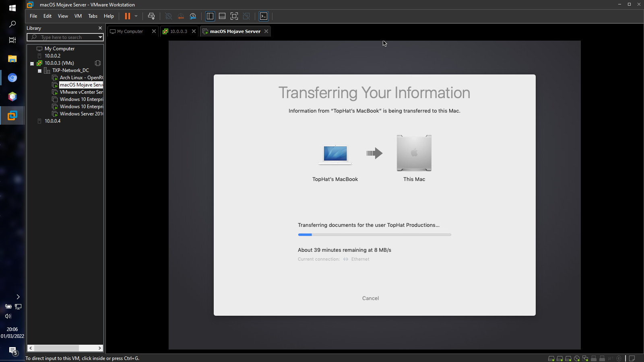The height and width of the screenshot is (362, 644).
Task: Open the library search dropdown arrow
Action: (100, 37)
